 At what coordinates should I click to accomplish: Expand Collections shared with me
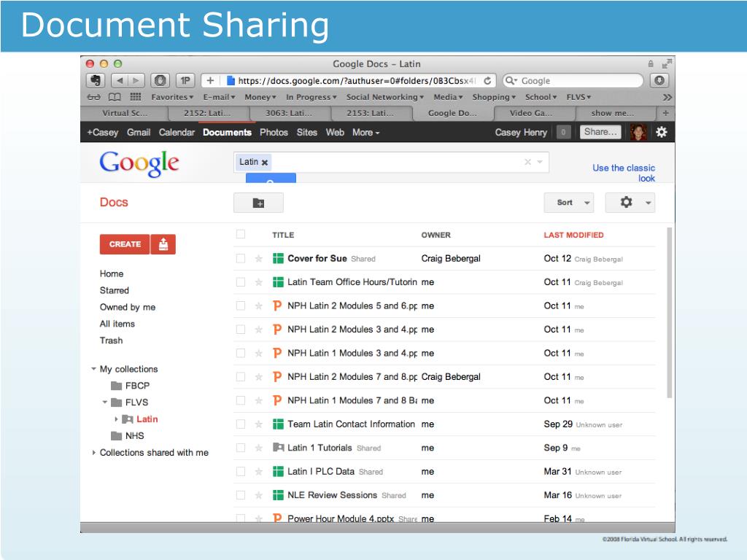(93, 452)
